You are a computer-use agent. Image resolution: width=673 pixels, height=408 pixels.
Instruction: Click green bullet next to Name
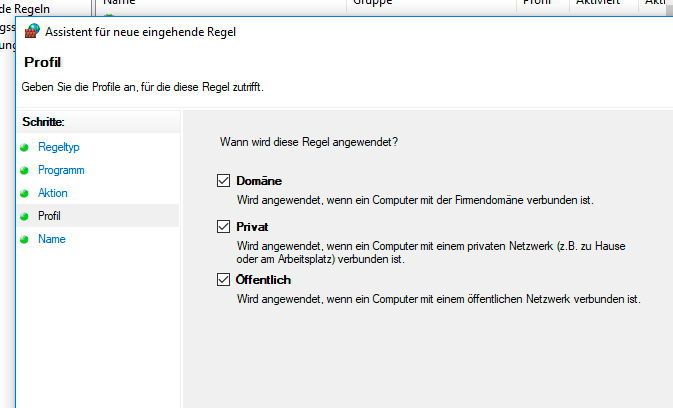click(24, 239)
